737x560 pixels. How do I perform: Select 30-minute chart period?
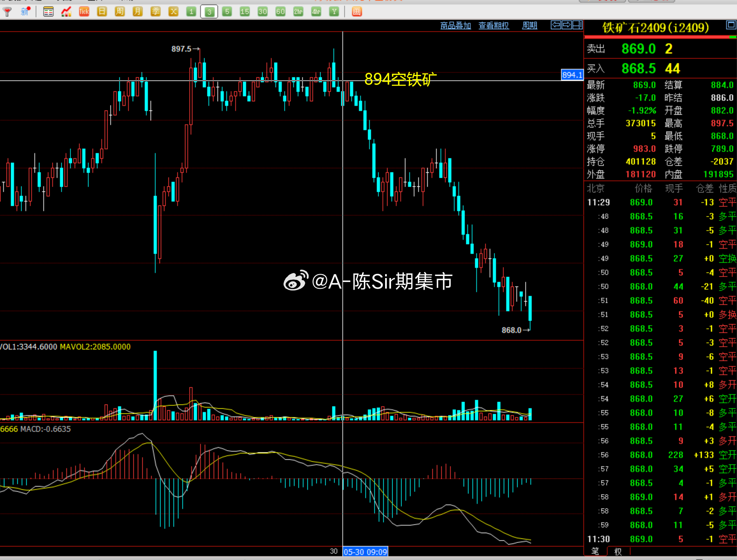click(x=263, y=12)
